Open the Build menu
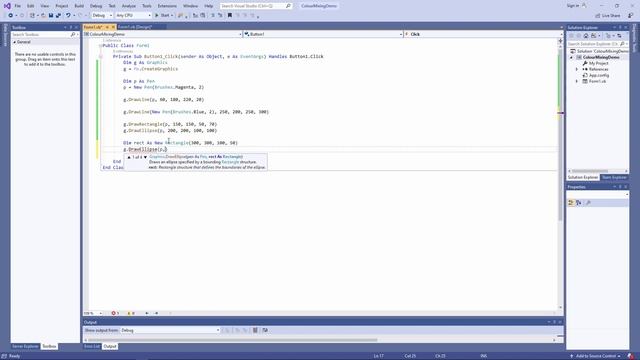 pos(79,6)
